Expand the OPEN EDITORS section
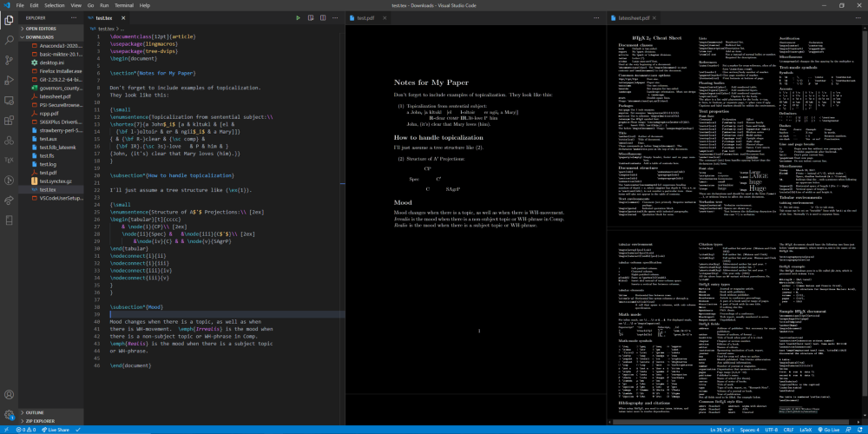The height and width of the screenshot is (434, 868). [43, 28]
